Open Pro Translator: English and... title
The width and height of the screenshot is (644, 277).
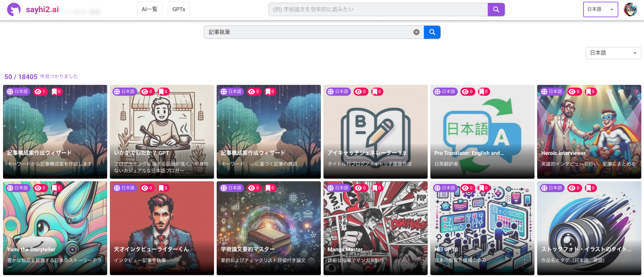pyautogui.click(x=469, y=153)
